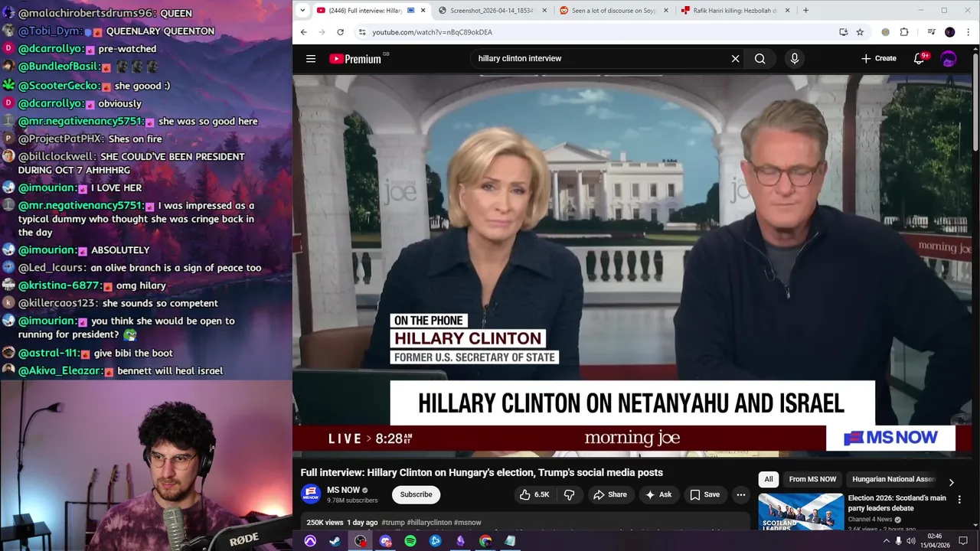980x551 pixels.
Task: Open a new browser tab
Action: (805, 10)
